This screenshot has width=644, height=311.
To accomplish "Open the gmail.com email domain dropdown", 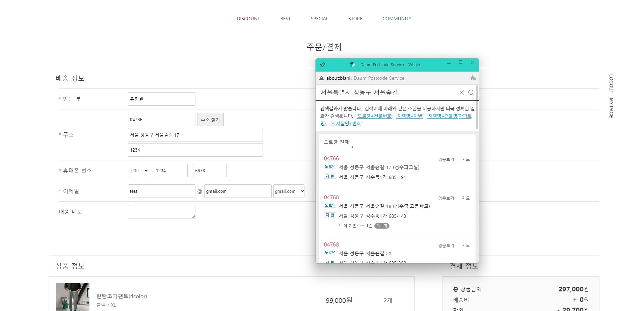I will (x=289, y=191).
